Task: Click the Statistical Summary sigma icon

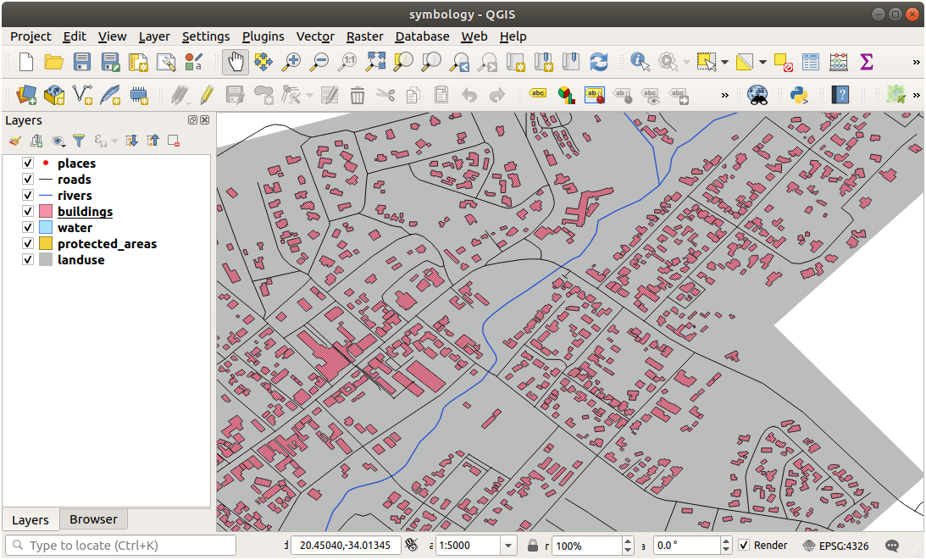Action: 866,62
